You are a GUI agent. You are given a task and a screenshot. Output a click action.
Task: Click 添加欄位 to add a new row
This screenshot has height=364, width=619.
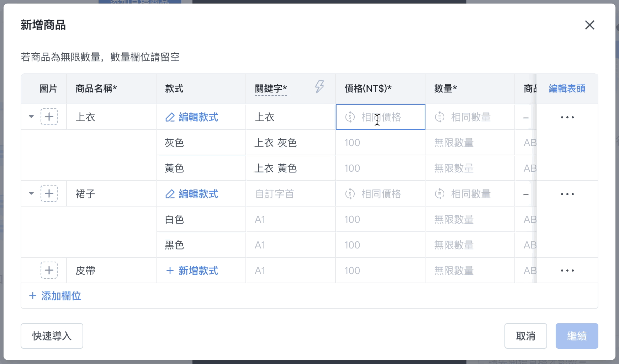pyautogui.click(x=55, y=296)
